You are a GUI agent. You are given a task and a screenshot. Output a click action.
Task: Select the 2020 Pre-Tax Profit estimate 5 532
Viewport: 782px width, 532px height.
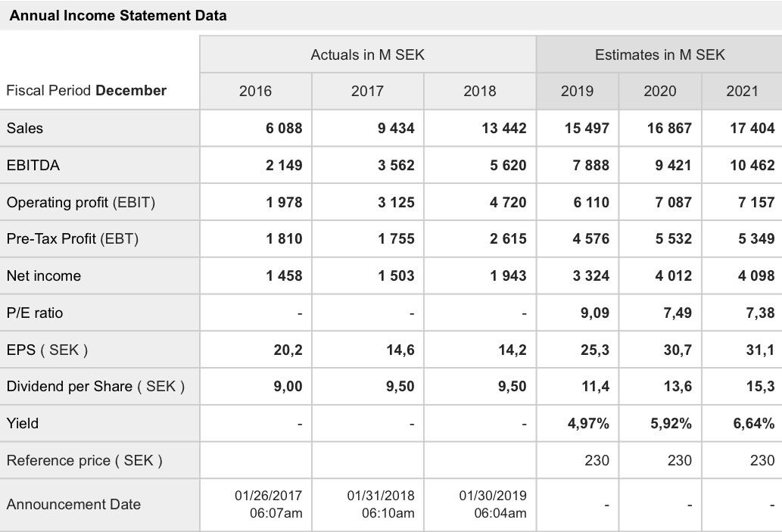[673, 239]
